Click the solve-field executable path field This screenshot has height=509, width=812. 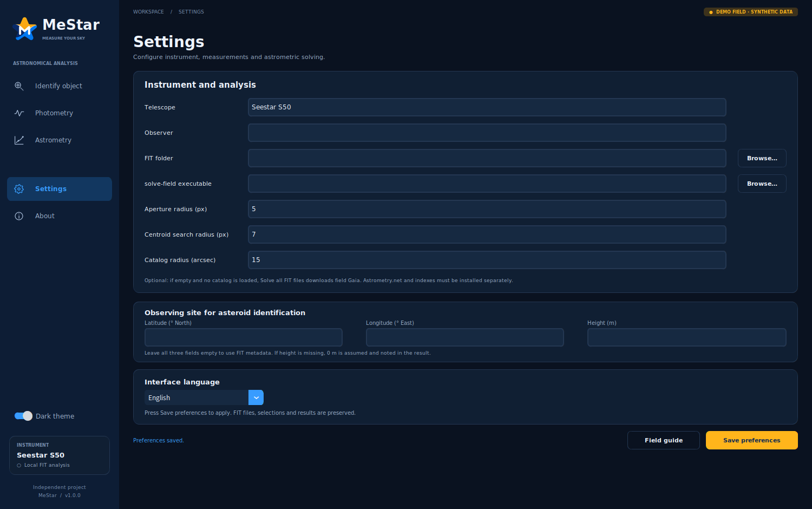tap(487, 184)
